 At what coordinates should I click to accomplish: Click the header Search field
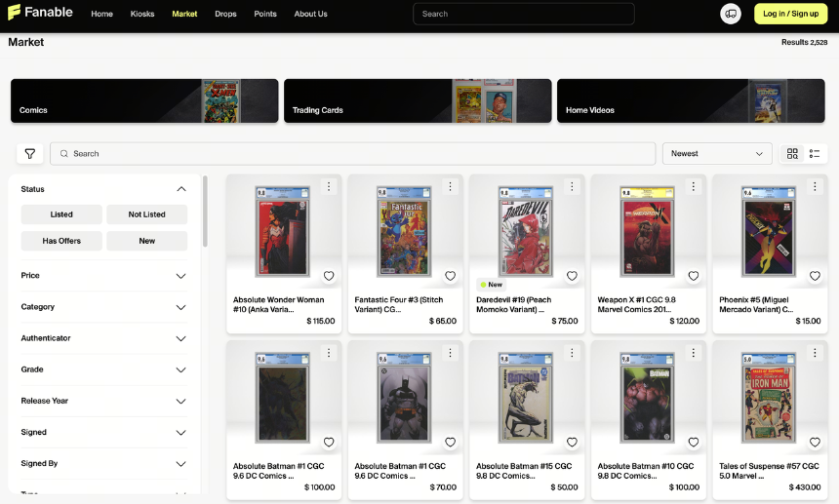click(524, 14)
